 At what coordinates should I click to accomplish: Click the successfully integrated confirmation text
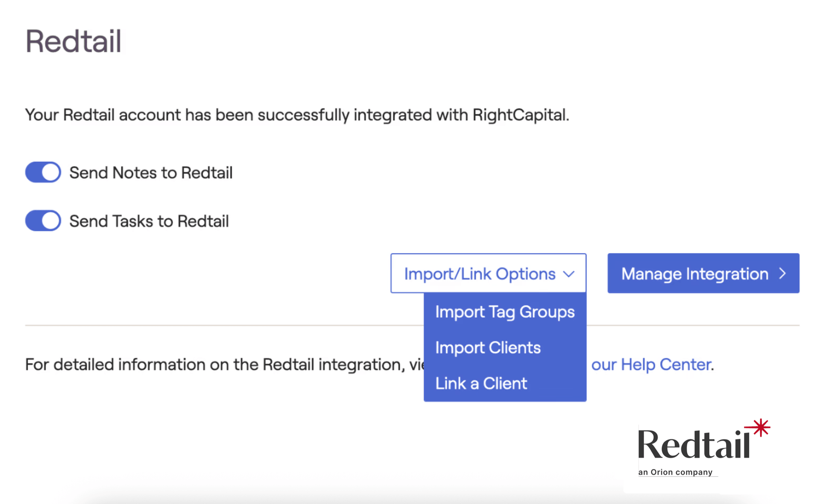297,115
